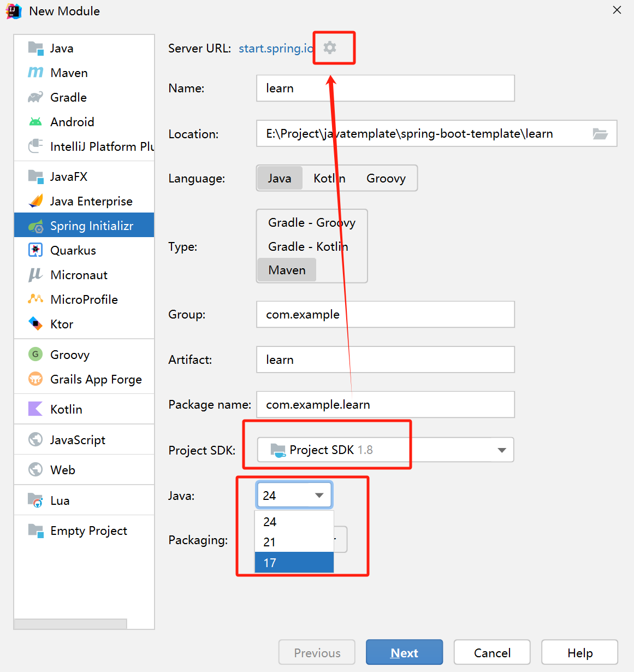Click the IntelliJ IDEA logo in title bar

pyautogui.click(x=14, y=11)
